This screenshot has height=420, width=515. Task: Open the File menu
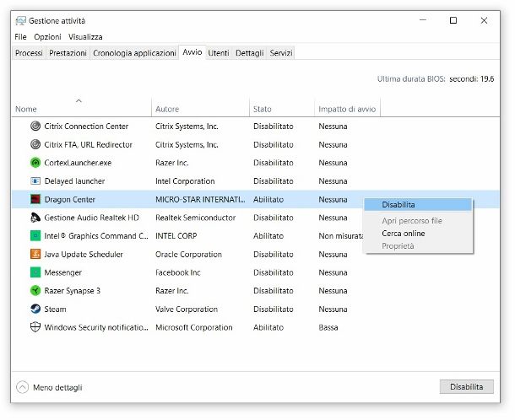coord(20,37)
